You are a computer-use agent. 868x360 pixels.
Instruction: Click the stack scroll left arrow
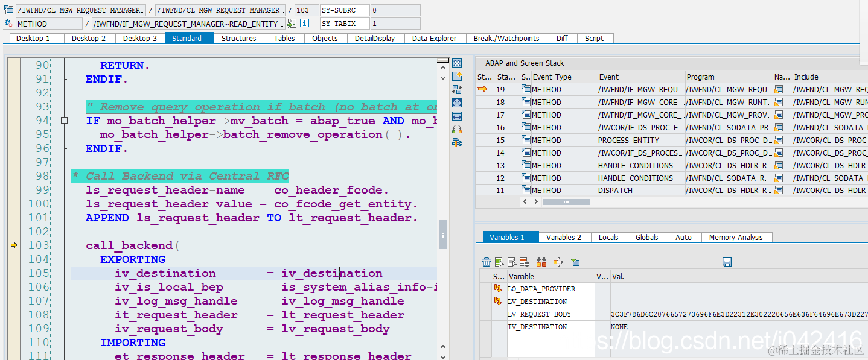point(525,202)
